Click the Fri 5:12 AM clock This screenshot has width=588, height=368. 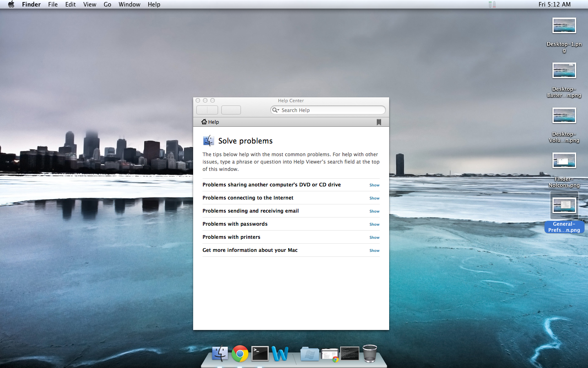click(x=555, y=4)
